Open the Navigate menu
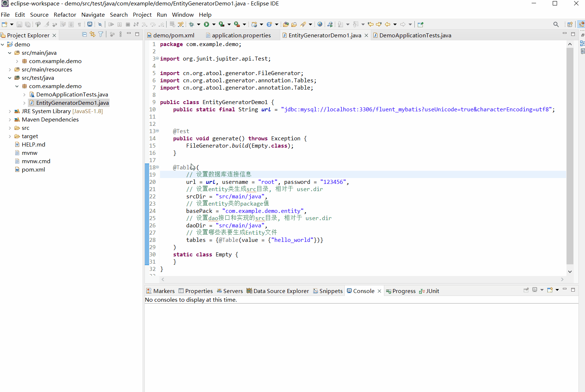The height and width of the screenshot is (392, 585). pyautogui.click(x=93, y=15)
